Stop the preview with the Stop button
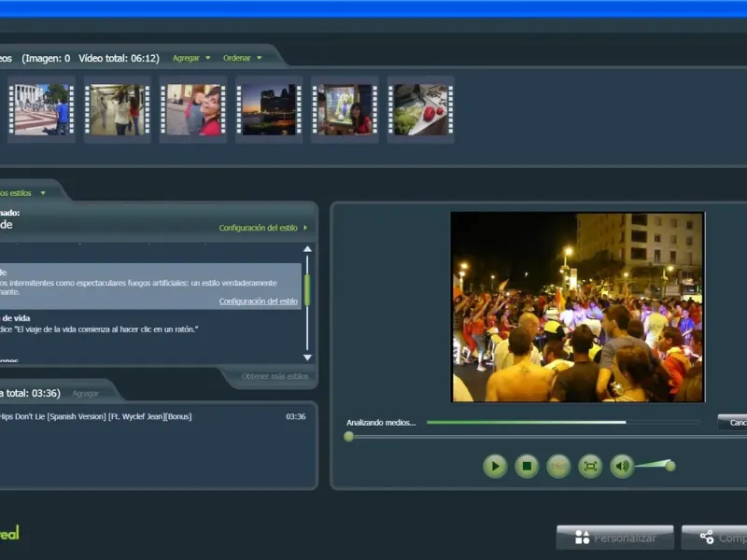 point(527,466)
